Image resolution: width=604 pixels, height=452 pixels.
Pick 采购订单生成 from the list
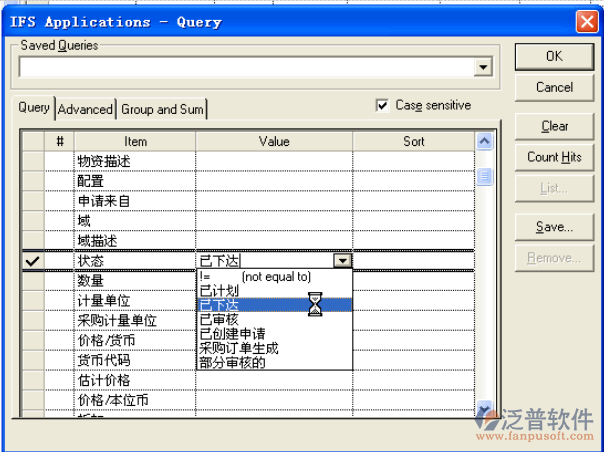point(239,348)
